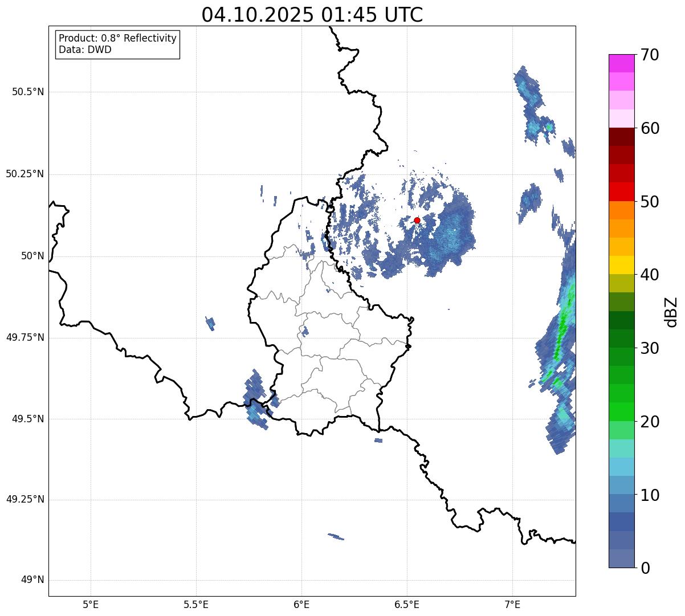Click the magenta top colorbar swatch
The width and height of the screenshot is (685, 616).
click(x=621, y=63)
